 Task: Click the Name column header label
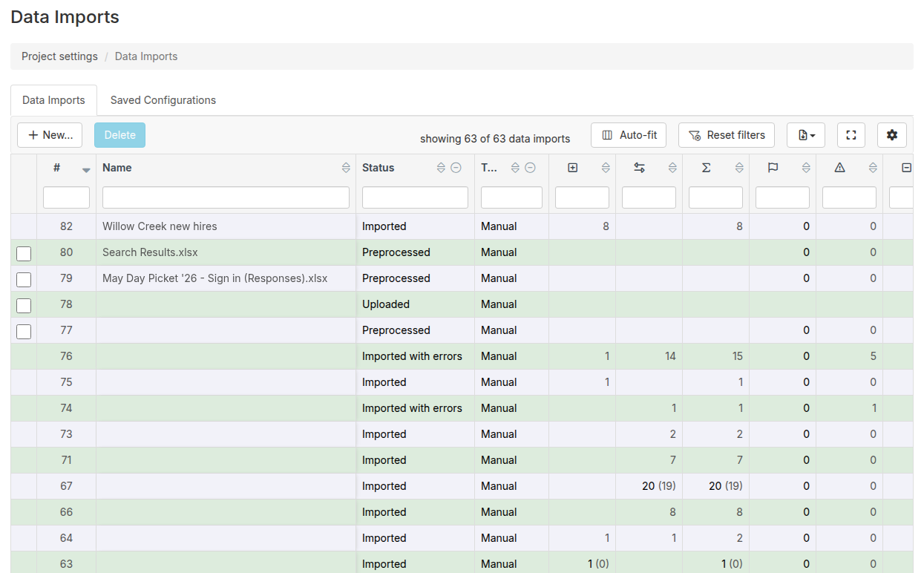[117, 168]
